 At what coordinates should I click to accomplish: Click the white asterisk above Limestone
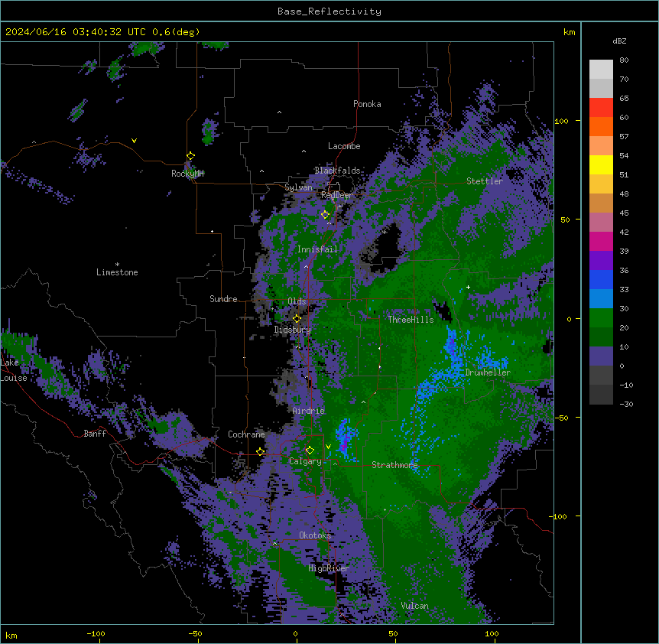[x=117, y=265]
